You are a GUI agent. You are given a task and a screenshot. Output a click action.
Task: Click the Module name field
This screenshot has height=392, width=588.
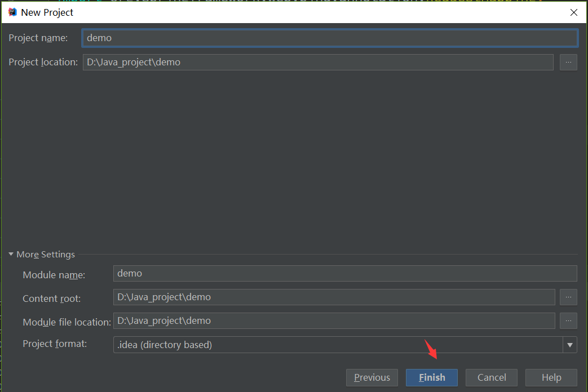coord(345,274)
